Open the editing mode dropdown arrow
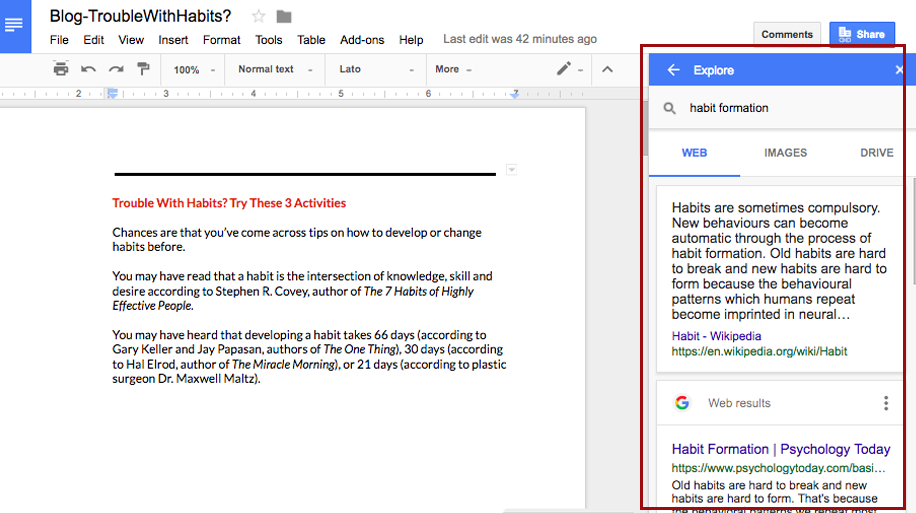Image resolution: width=916 pixels, height=513 pixels. point(580,70)
